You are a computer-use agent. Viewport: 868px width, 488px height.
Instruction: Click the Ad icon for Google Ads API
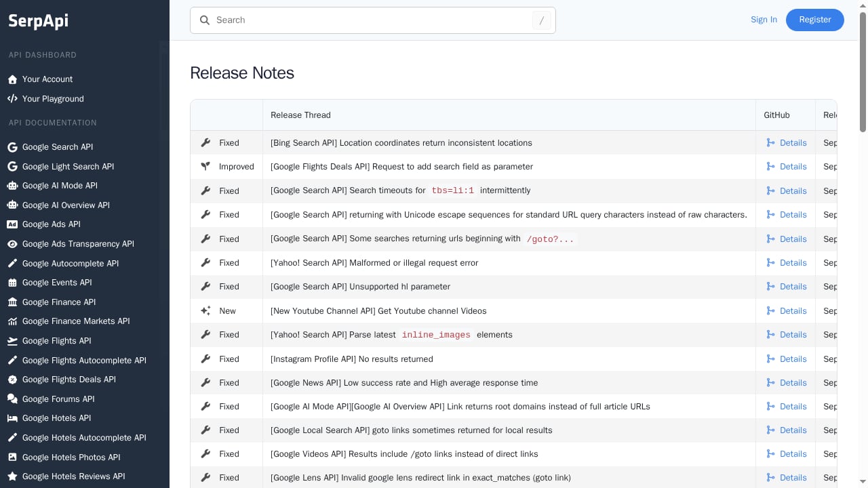coord(12,224)
